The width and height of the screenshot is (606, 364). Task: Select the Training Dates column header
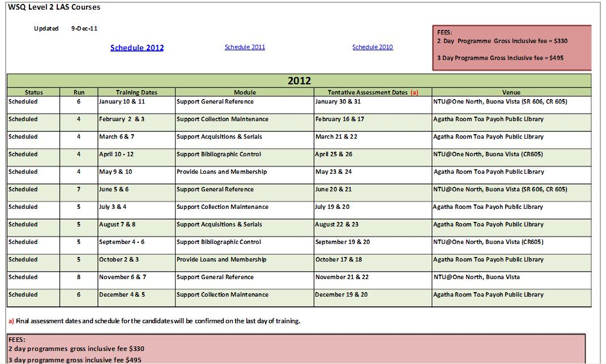(136, 92)
